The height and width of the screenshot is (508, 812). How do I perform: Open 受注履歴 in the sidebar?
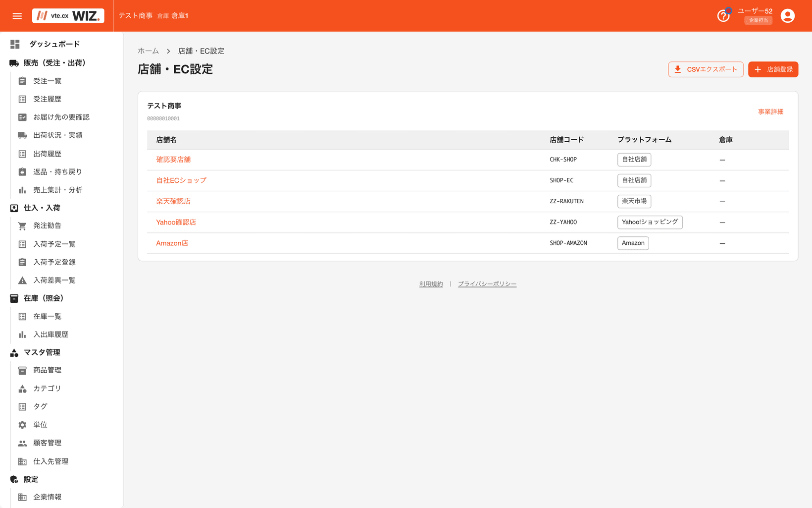(x=48, y=99)
